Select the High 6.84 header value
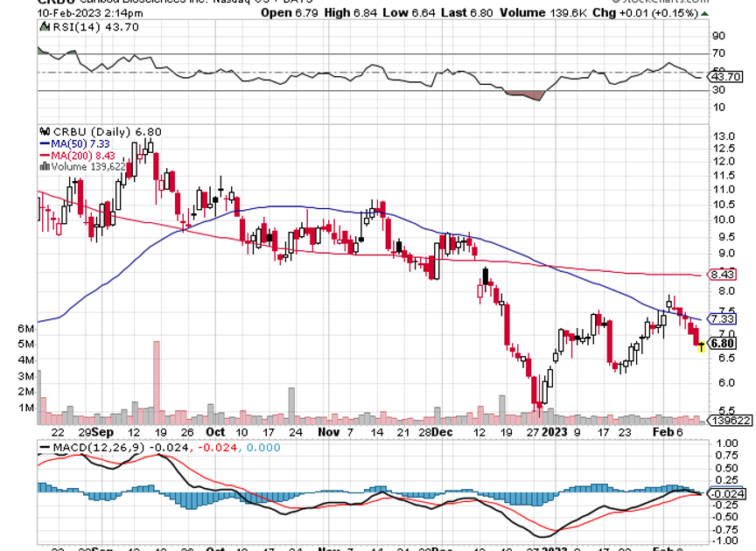 (x=350, y=13)
